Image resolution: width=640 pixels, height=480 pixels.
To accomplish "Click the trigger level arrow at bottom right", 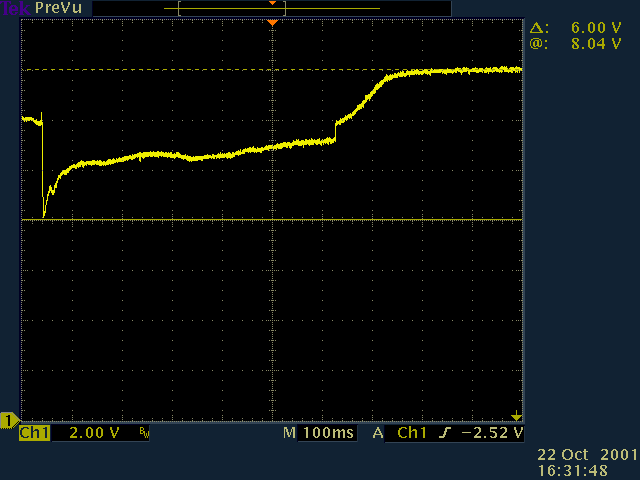I will 516,415.
